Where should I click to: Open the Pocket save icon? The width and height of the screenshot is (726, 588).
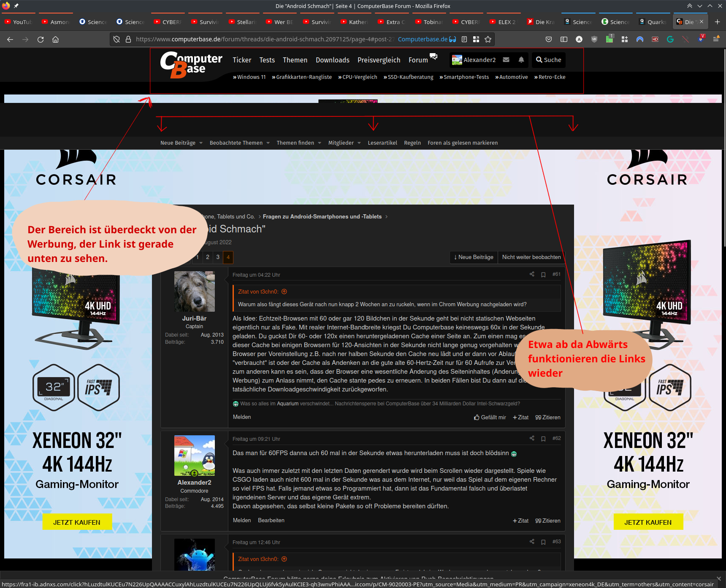pyautogui.click(x=549, y=39)
